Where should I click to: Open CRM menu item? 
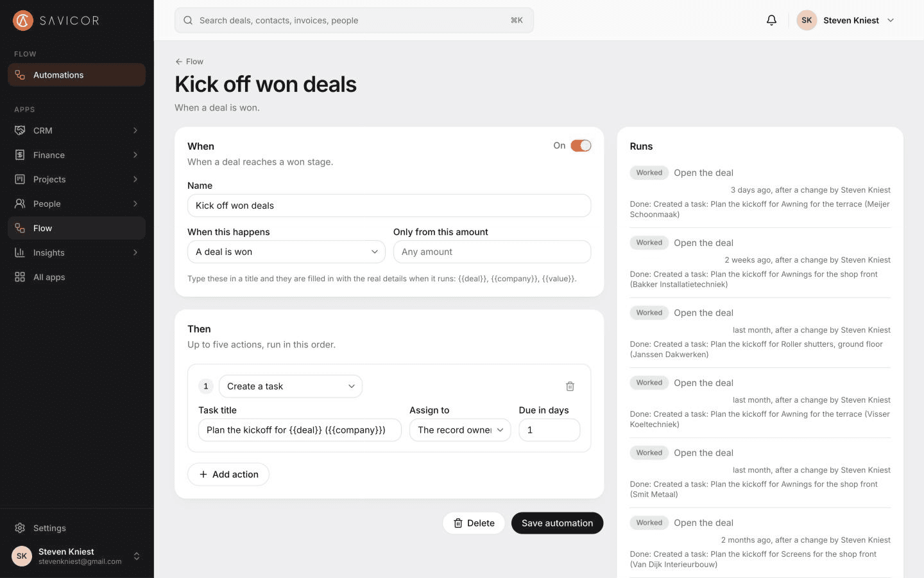pos(76,130)
